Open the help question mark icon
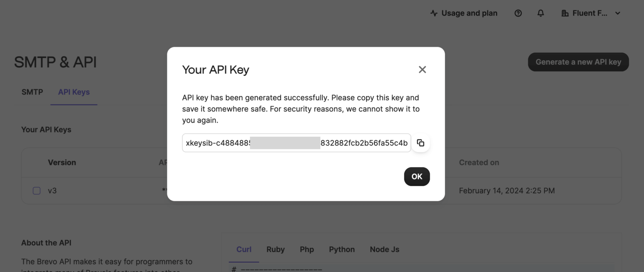Image resolution: width=644 pixels, height=272 pixels. click(518, 13)
